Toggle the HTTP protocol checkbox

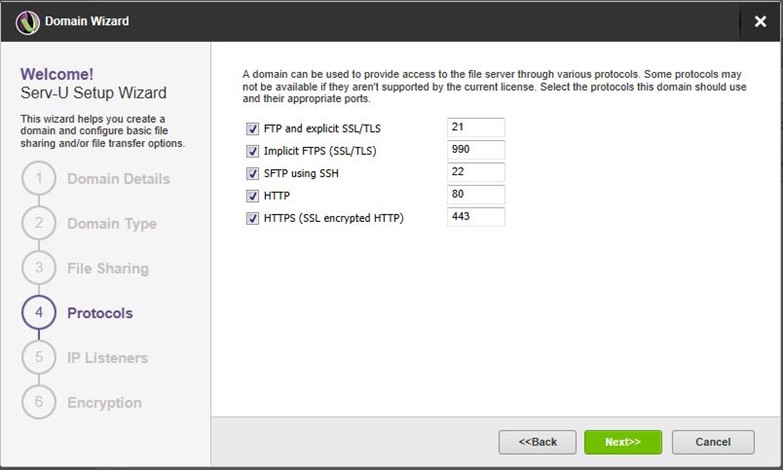pyautogui.click(x=252, y=196)
